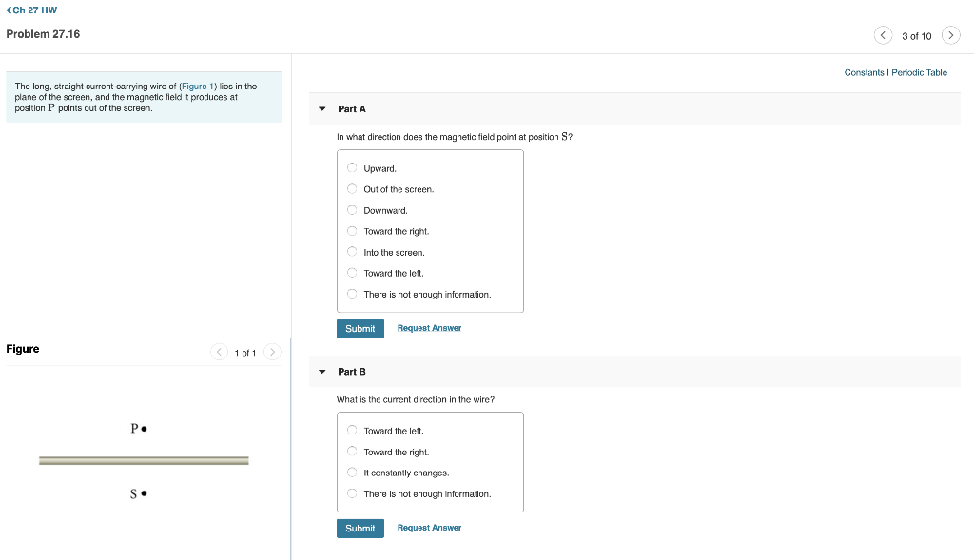The height and width of the screenshot is (560, 974).
Task: Show previous figure arrow
Action: coord(220,352)
